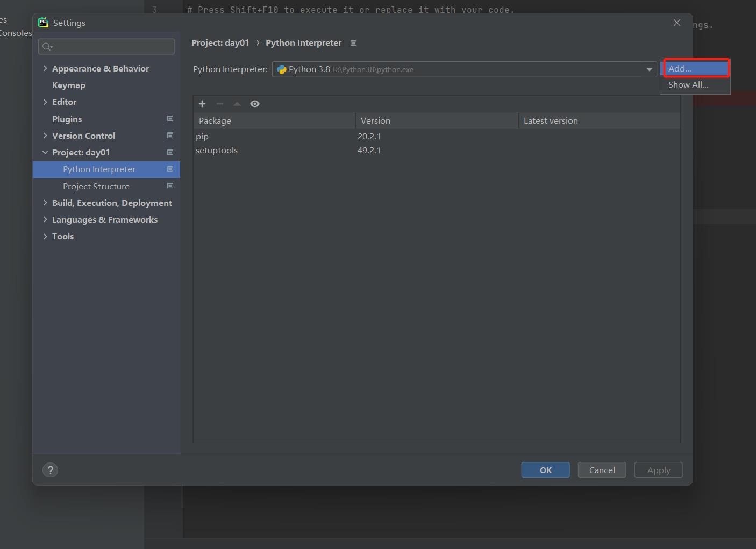Image resolution: width=756 pixels, height=549 pixels.
Task: Click the Project: day01 sidebar label
Action: tap(81, 152)
